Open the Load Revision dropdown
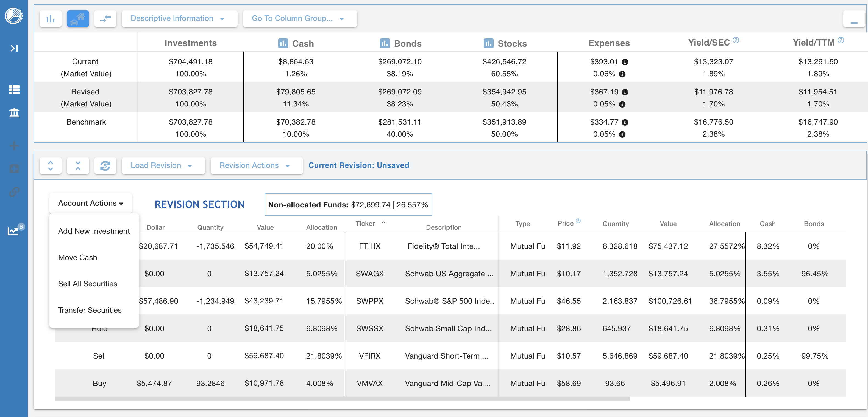Screen dimensions: 868x417 [x=163, y=165]
